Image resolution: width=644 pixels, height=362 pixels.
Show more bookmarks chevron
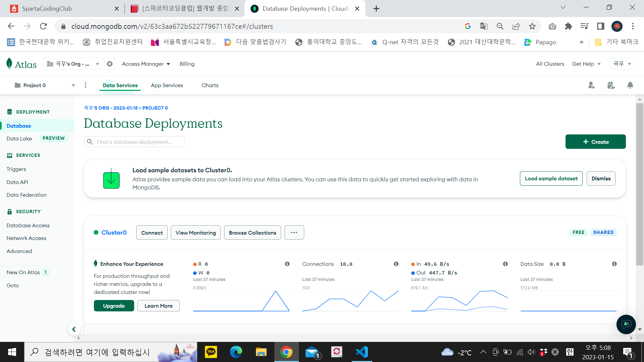tap(582, 42)
